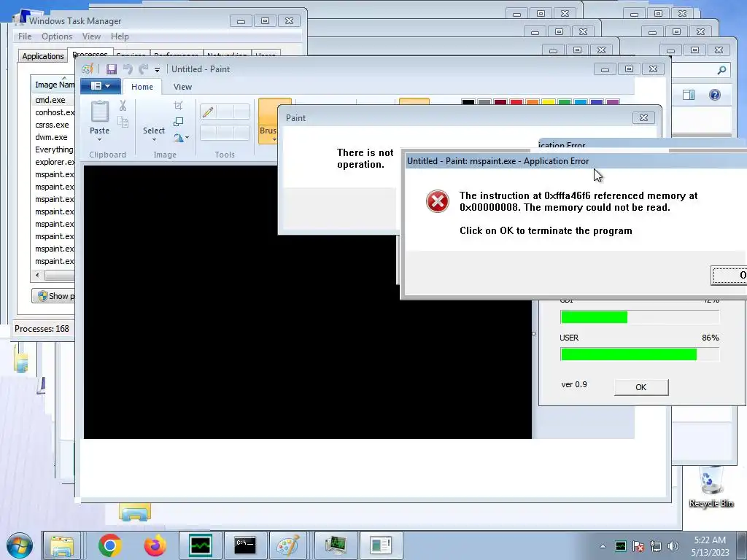The width and height of the screenshot is (747, 560).
Task: Click the Paste clipboard icon
Action: [99, 112]
